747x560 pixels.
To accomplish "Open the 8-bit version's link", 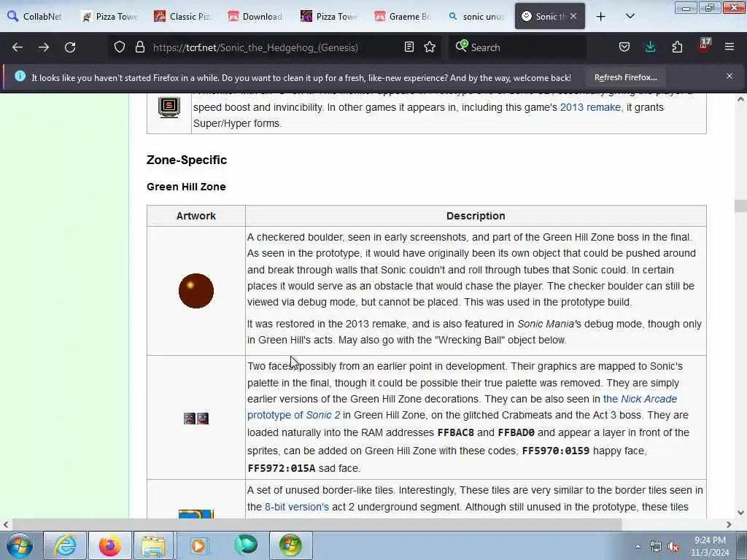I will click(296, 507).
